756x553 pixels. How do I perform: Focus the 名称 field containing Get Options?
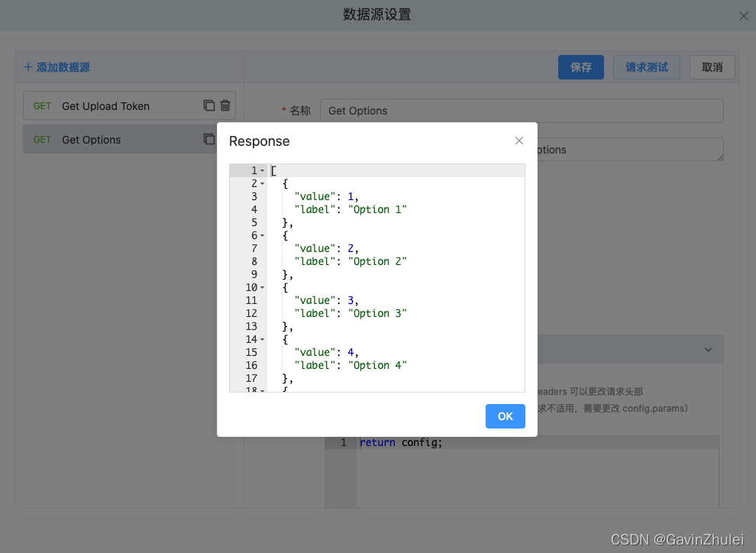[x=521, y=111]
